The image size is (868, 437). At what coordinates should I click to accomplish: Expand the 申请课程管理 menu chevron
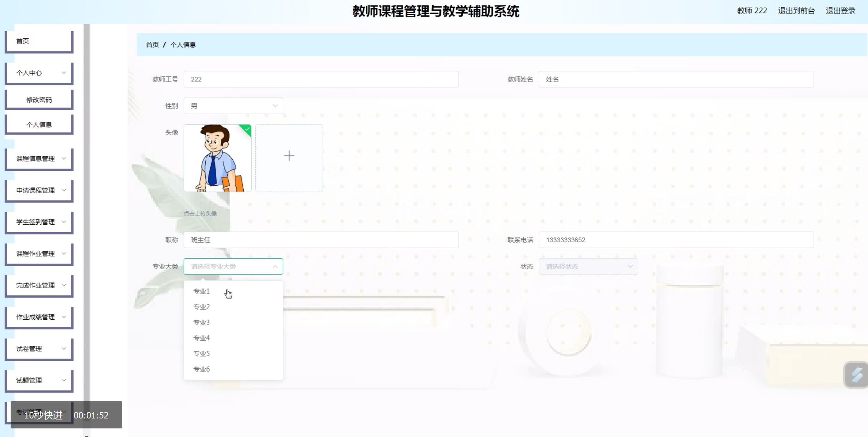(x=64, y=190)
